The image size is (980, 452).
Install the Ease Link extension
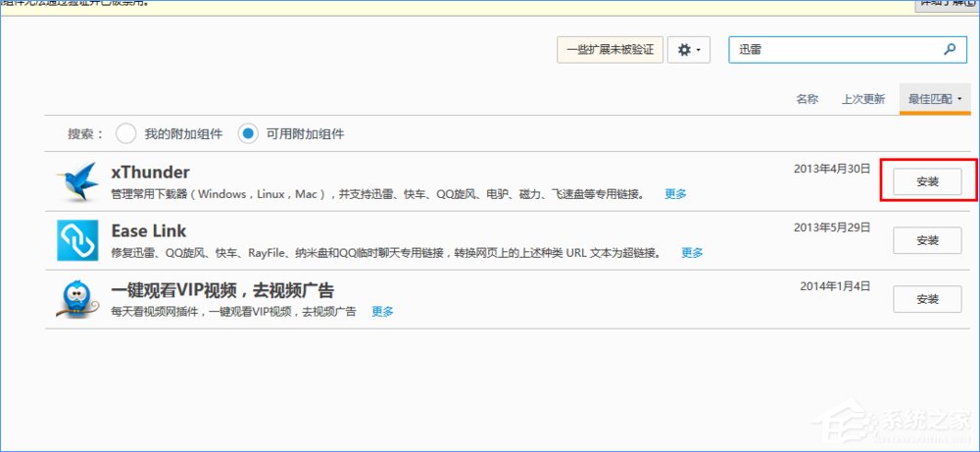tap(926, 240)
